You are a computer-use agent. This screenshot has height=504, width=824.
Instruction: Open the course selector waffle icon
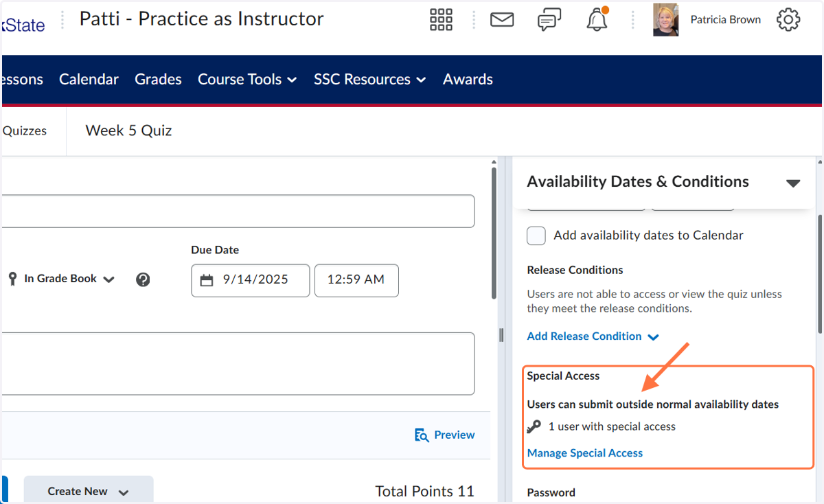tap(441, 20)
